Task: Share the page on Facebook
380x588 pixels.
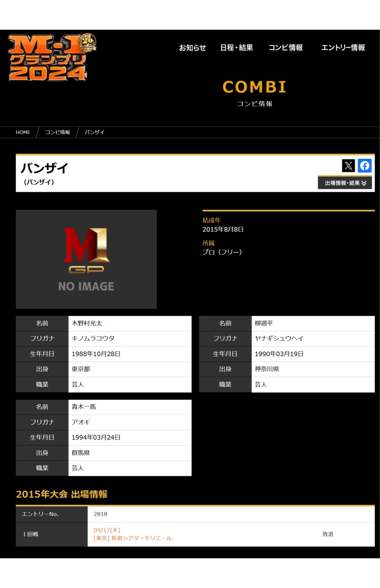Action: point(364,166)
